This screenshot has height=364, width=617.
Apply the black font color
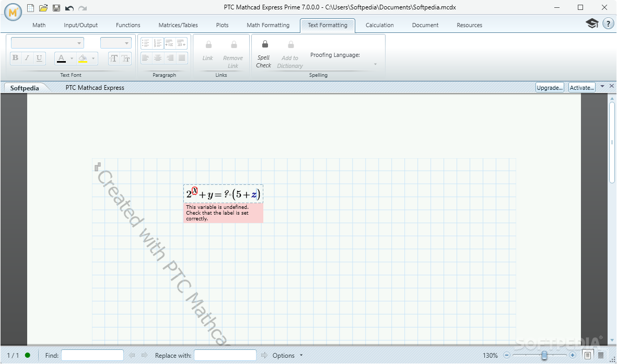point(61,58)
